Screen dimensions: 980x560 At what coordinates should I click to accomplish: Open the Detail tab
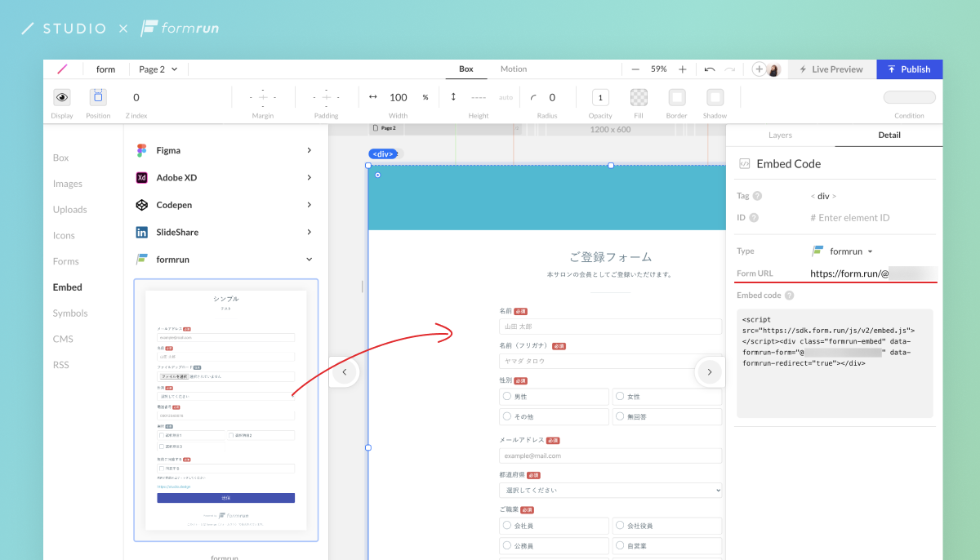(889, 136)
